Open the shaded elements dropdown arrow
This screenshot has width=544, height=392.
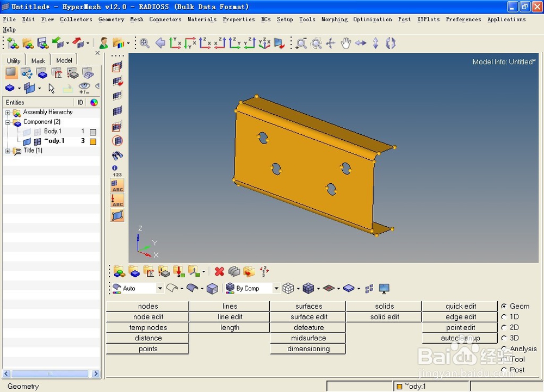coord(318,288)
